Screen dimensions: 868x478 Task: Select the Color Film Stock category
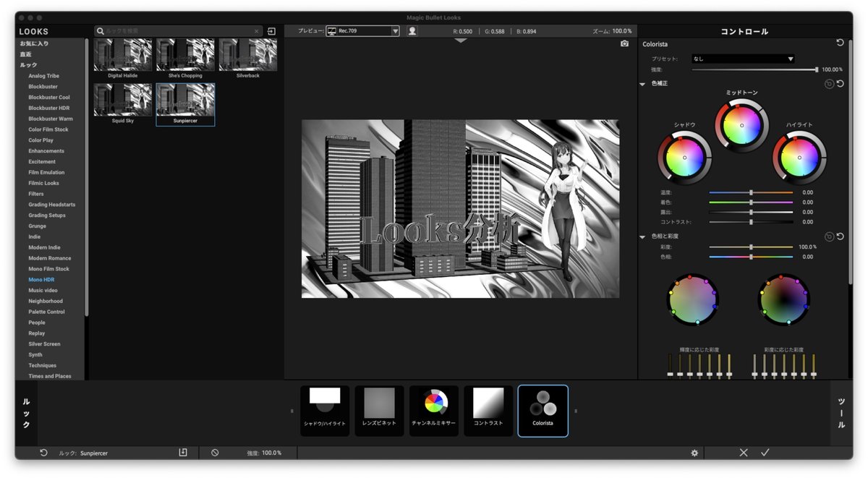click(x=48, y=129)
